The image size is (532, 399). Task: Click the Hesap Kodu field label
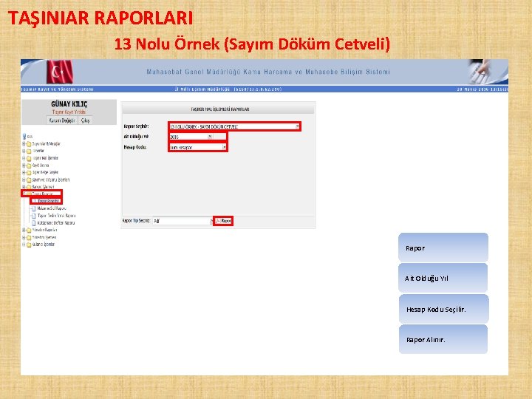click(x=134, y=147)
